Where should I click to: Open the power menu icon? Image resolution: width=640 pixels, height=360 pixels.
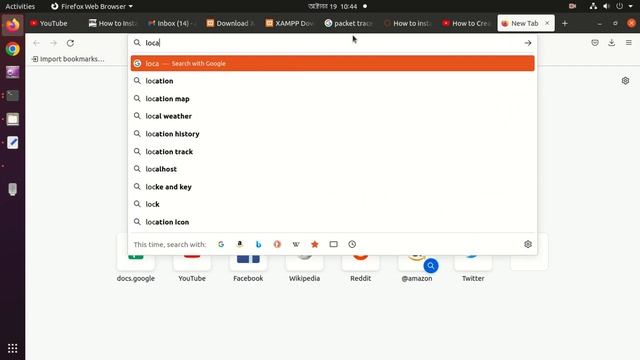[x=620, y=6]
